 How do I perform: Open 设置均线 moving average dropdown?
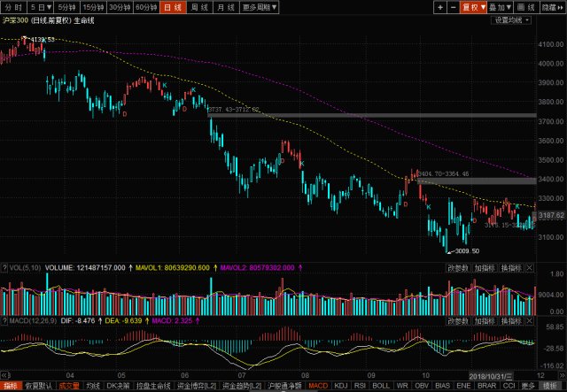pos(511,20)
